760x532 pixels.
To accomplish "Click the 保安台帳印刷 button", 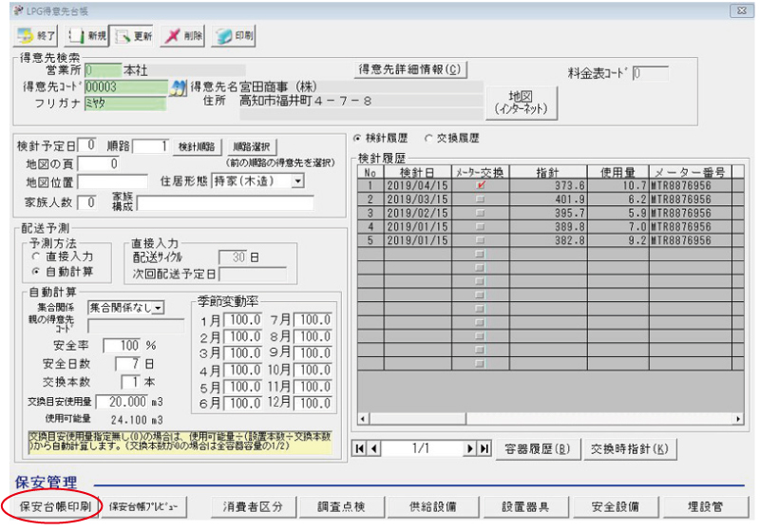I will [55, 506].
